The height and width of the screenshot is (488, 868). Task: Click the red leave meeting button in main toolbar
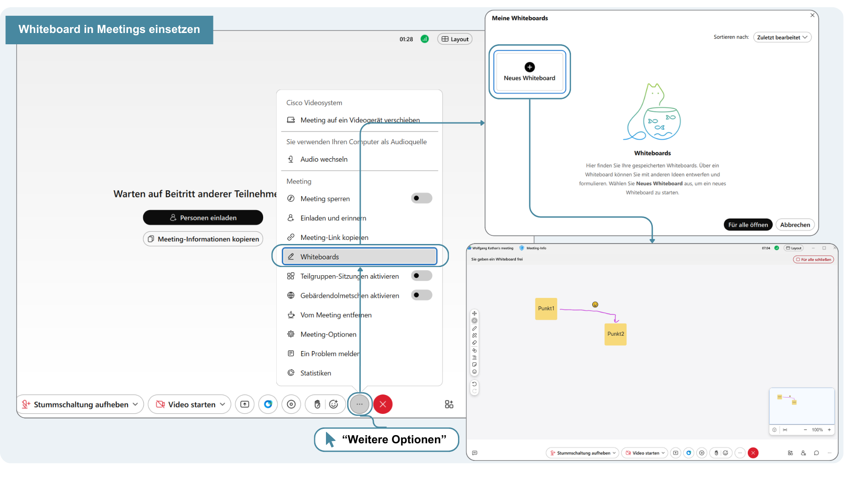(383, 404)
